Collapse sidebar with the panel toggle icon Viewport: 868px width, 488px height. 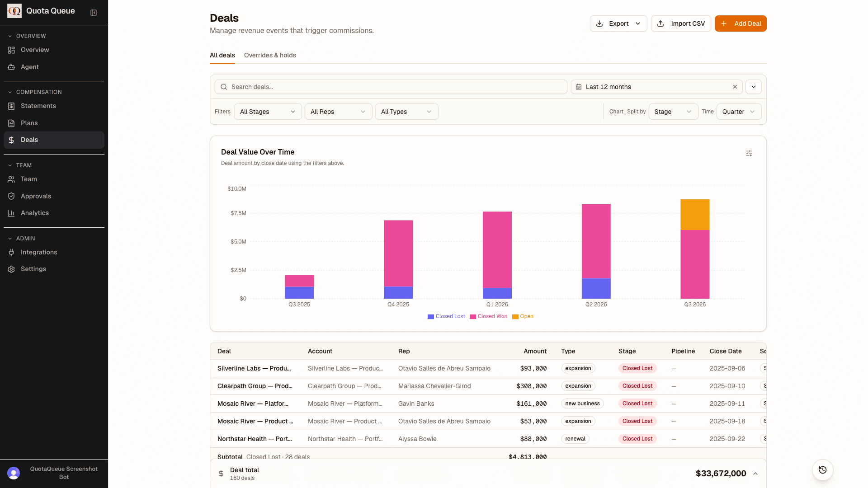tap(94, 13)
